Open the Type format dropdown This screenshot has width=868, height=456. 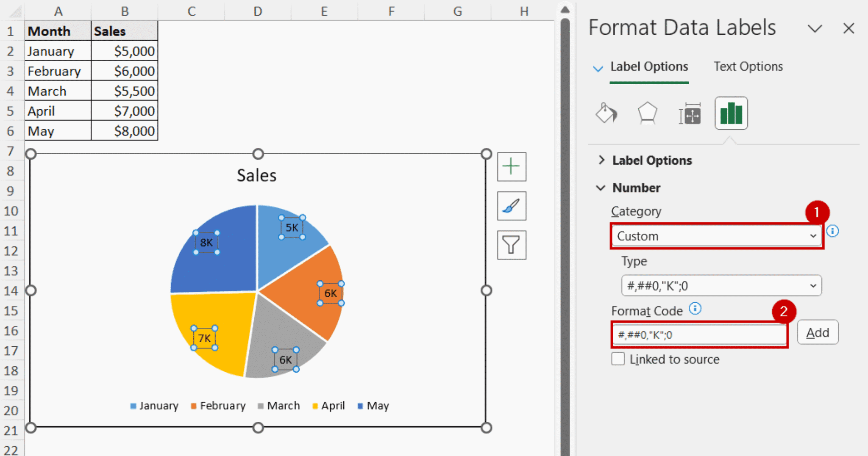[x=721, y=286]
